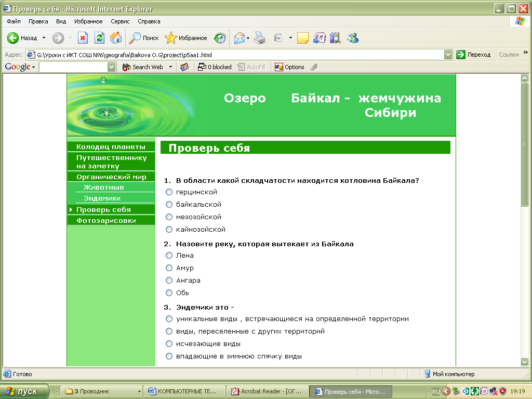Click the Google toolbar highlighter icon
The width and height of the screenshot is (532, 399).
coord(314,67)
